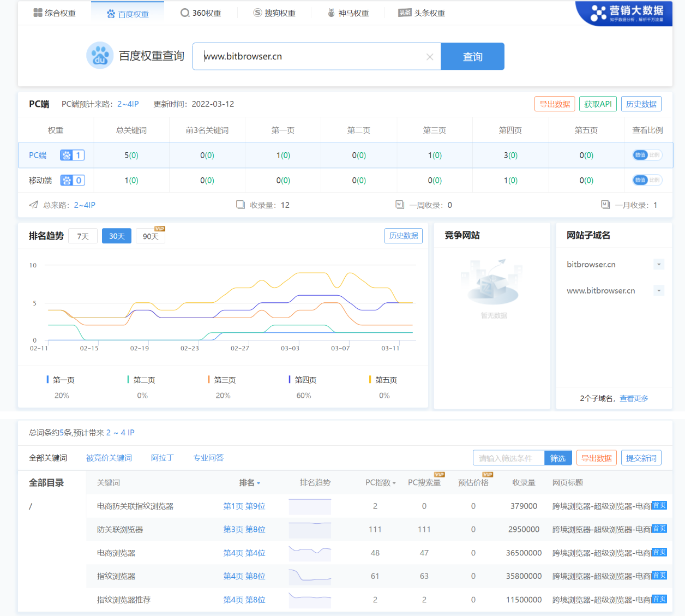Open 历史数据 in PC端 header
685x616 pixels.
(x=641, y=104)
